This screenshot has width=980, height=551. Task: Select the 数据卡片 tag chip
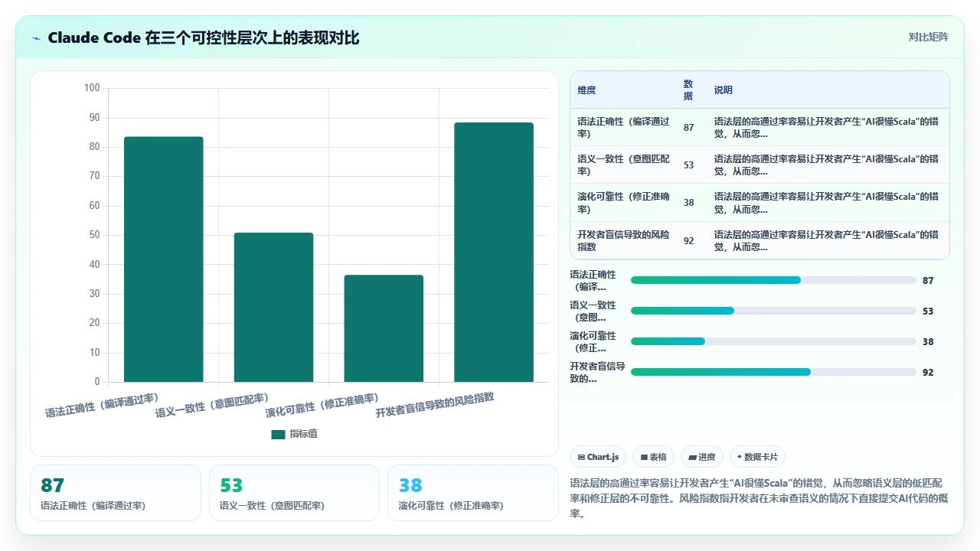pyautogui.click(x=757, y=457)
